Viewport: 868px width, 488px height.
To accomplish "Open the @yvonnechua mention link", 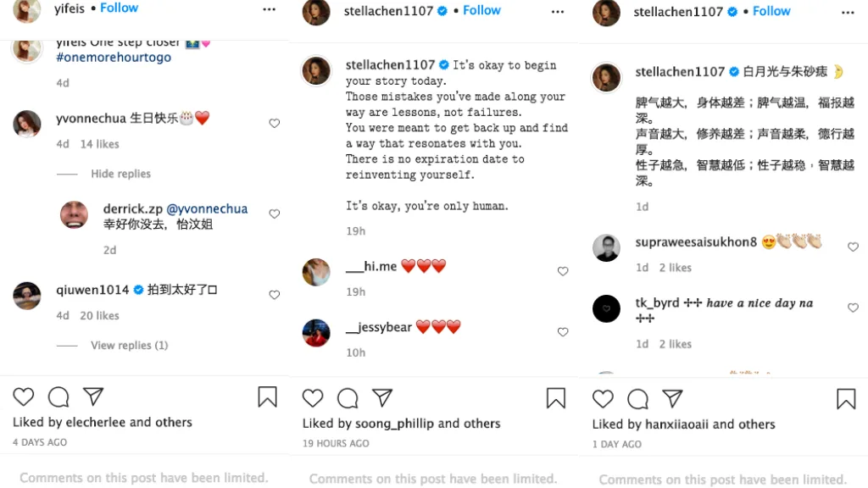I will coord(207,208).
